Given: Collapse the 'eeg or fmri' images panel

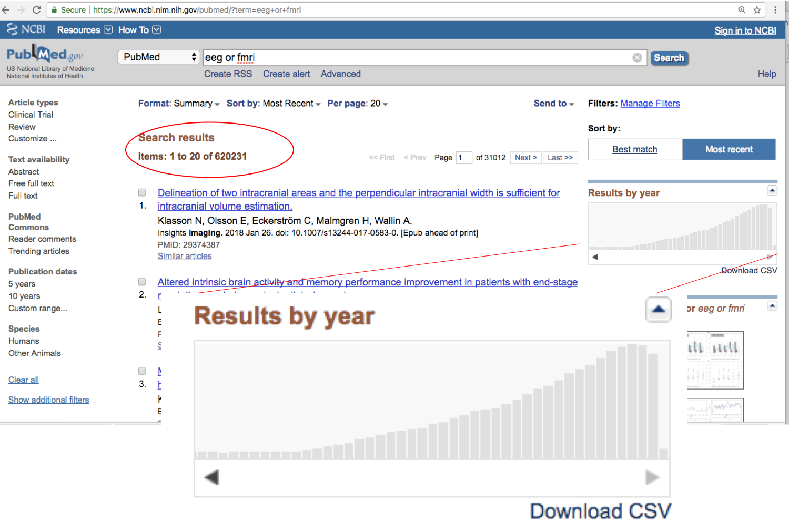Looking at the screenshot, I should (772, 306).
